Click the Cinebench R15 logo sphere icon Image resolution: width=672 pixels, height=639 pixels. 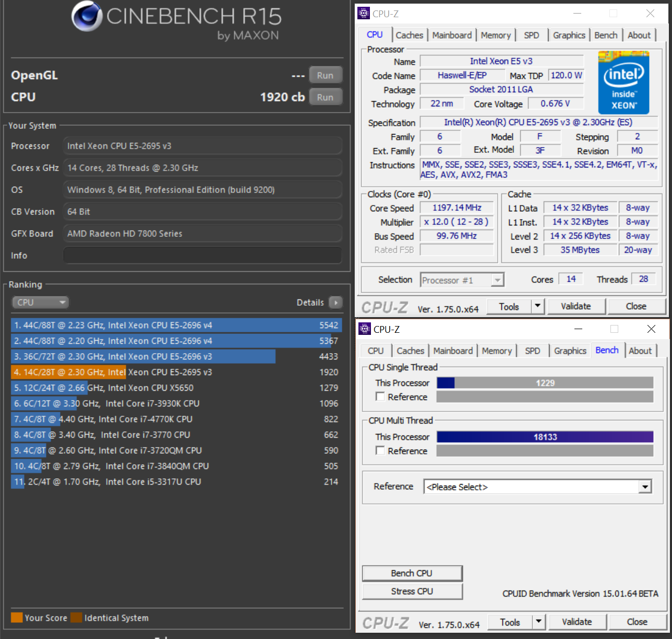point(87,17)
